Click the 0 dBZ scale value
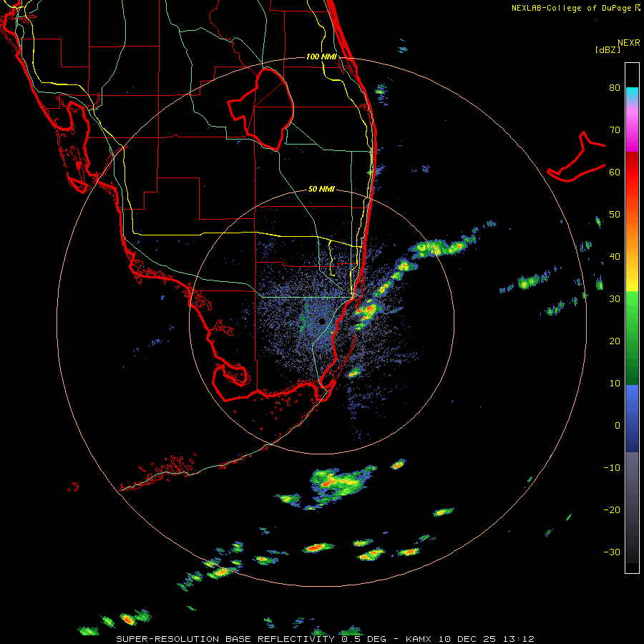Image resolution: width=644 pixels, height=644 pixels. tap(618, 426)
